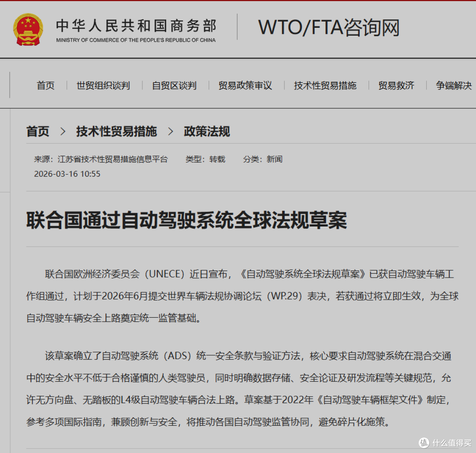Click the 中华人民共和国商务部 header text
Viewport: 476px width, 453px height.
pos(136,26)
